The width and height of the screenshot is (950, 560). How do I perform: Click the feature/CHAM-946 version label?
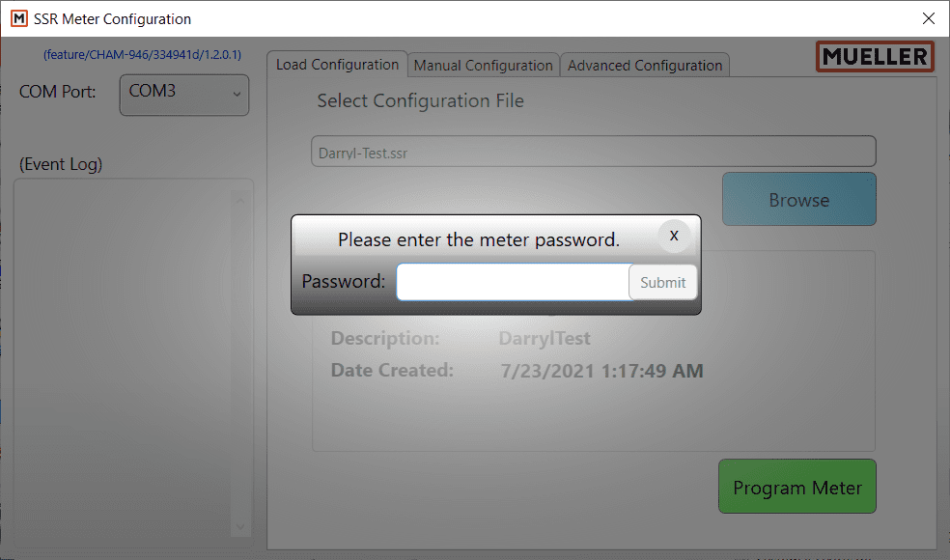pos(142,55)
